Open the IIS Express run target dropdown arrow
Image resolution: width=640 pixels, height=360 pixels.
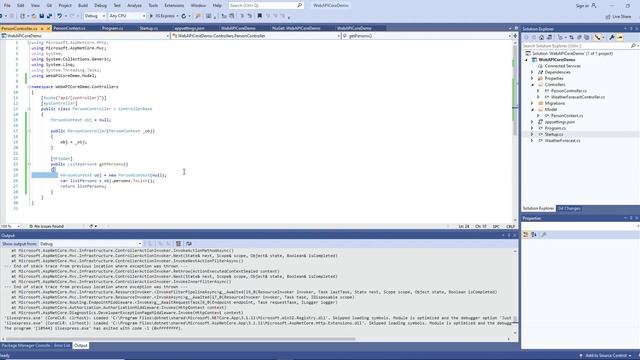(x=177, y=16)
